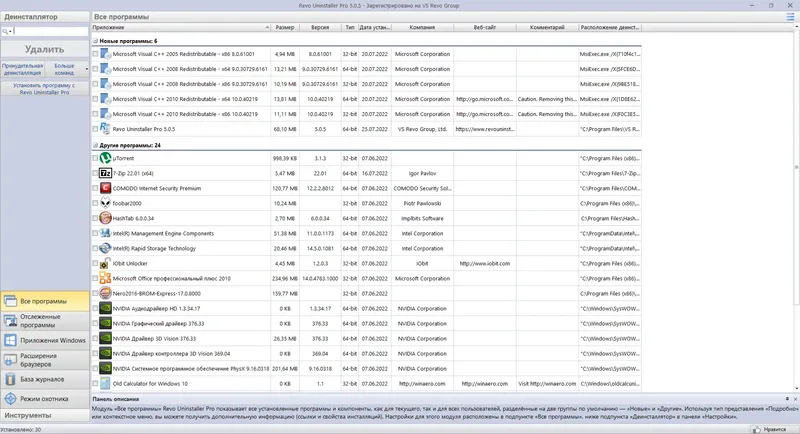Screen dimensions: 800x434
Task: Click the µTorrent program icon
Action: [x=105, y=158]
